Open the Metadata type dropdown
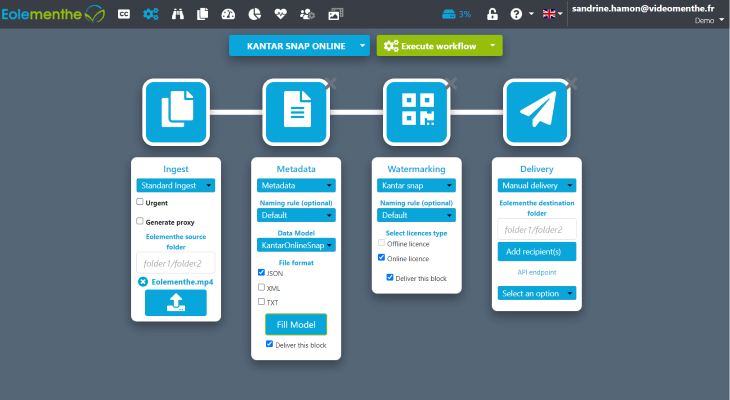Image resolution: width=730 pixels, height=400 pixels. [x=296, y=185]
